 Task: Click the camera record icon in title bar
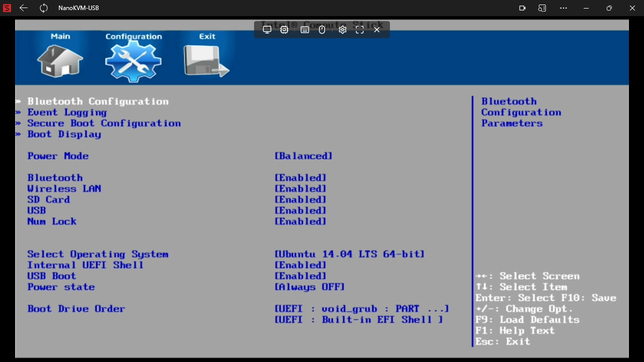point(522,8)
